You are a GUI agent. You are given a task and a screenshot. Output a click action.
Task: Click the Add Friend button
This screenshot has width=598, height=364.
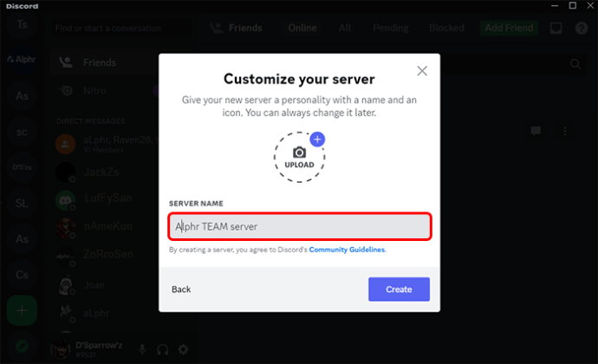click(509, 28)
